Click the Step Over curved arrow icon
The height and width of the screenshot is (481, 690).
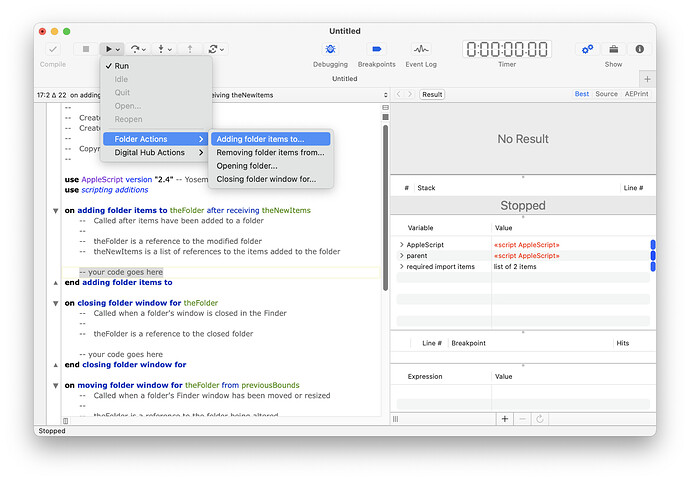click(135, 49)
